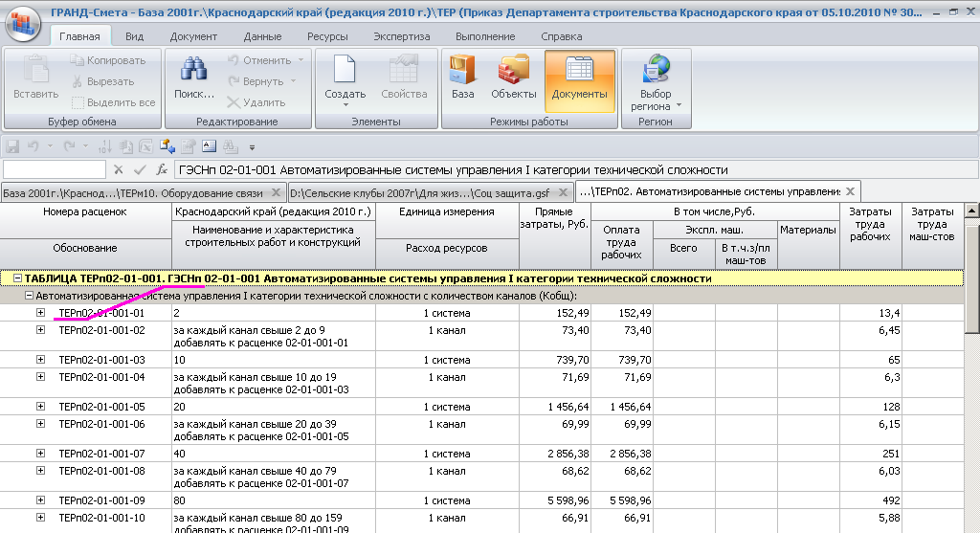Click the round ГРАНД-Смета application button
This screenshot has height=533, width=980.
[23, 24]
